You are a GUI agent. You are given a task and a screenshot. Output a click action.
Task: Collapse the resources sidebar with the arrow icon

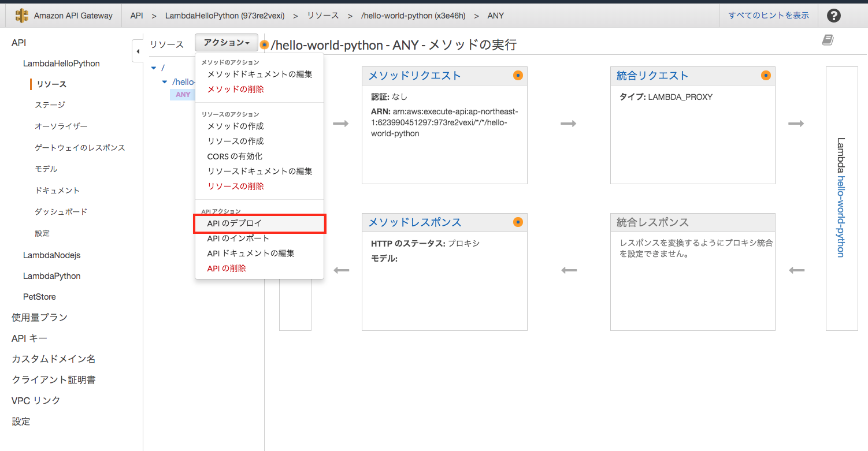pos(138,51)
